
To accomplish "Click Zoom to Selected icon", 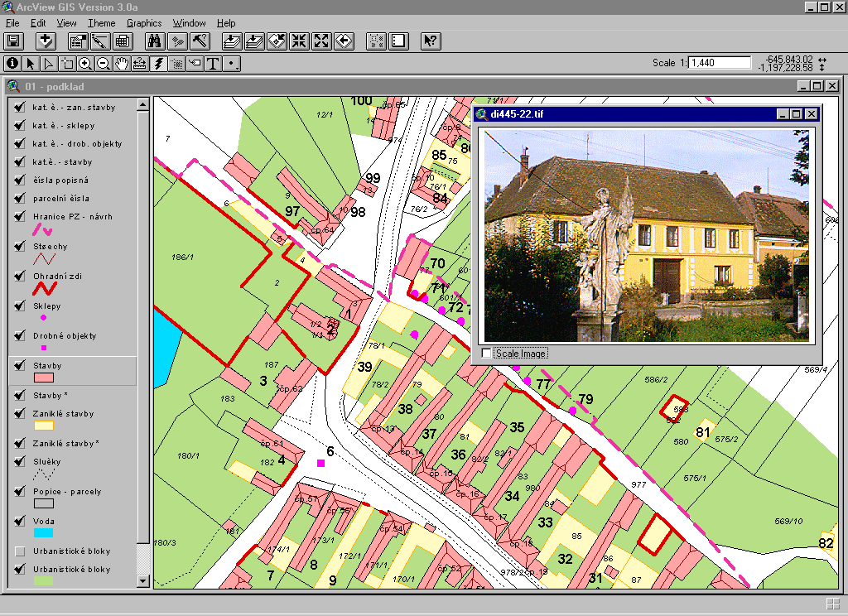I will coord(277,41).
